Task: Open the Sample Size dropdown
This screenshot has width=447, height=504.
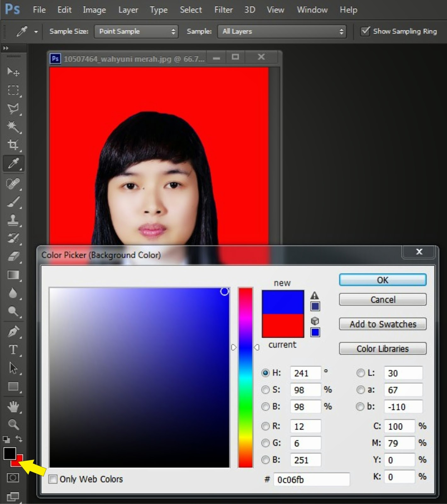Action: click(x=136, y=31)
